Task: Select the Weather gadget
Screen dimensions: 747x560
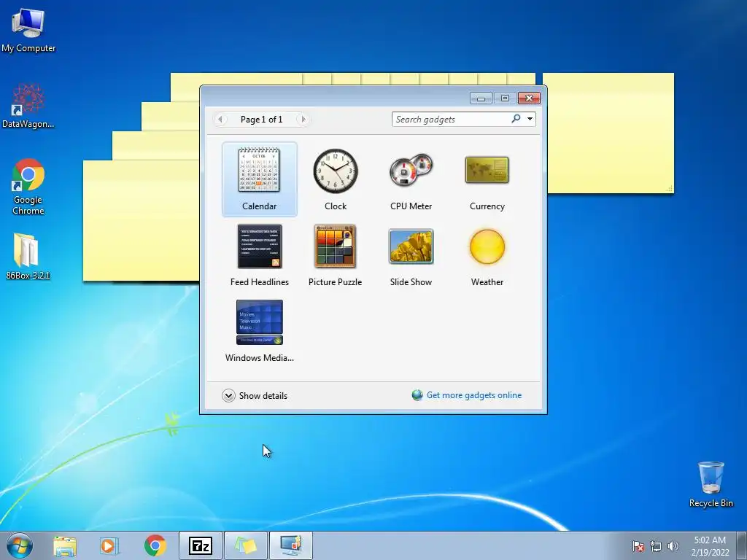Action: [x=487, y=254]
